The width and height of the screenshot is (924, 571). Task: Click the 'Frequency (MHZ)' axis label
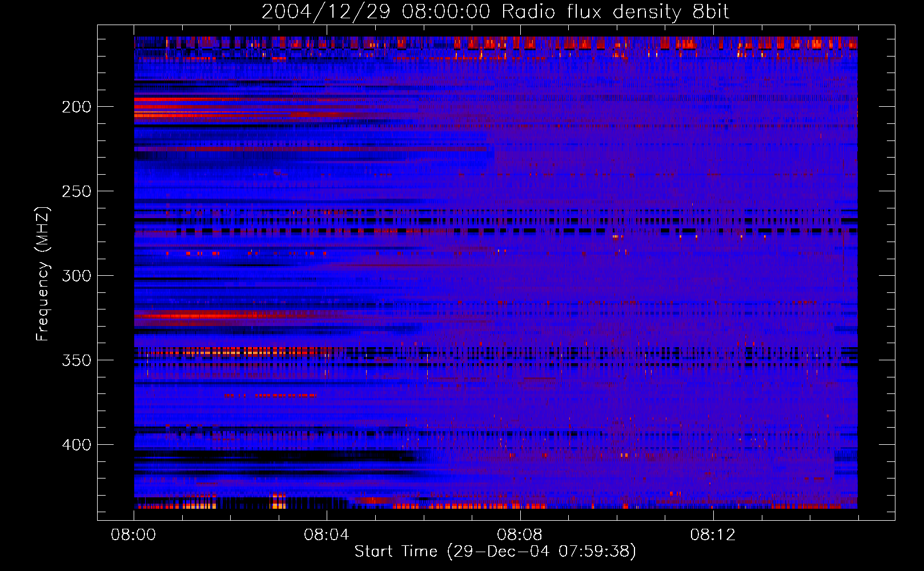pyautogui.click(x=43, y=274)
